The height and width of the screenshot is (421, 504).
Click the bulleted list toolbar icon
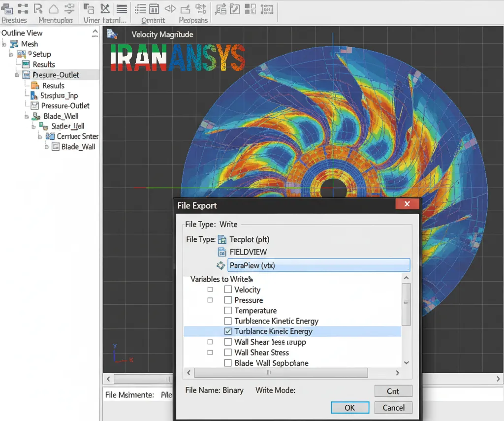tap(140, 9)
